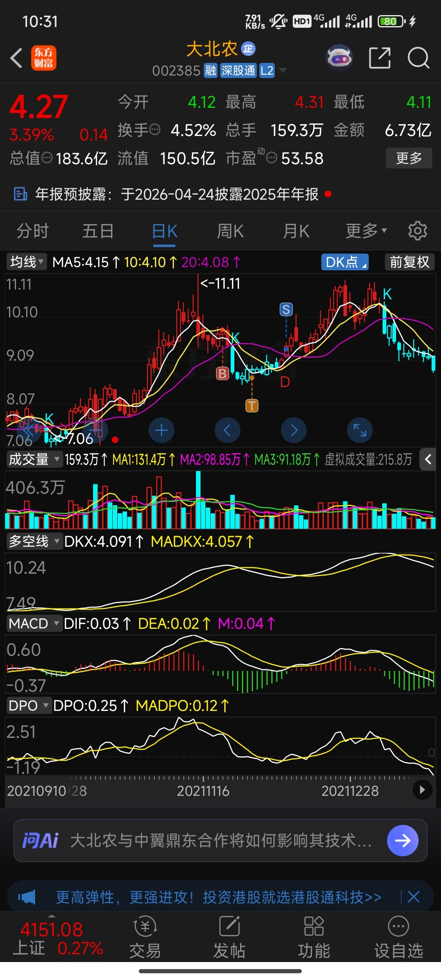Expand chart to fullscreen icon
The image size is (441, 980).
(x=360, y=430)
